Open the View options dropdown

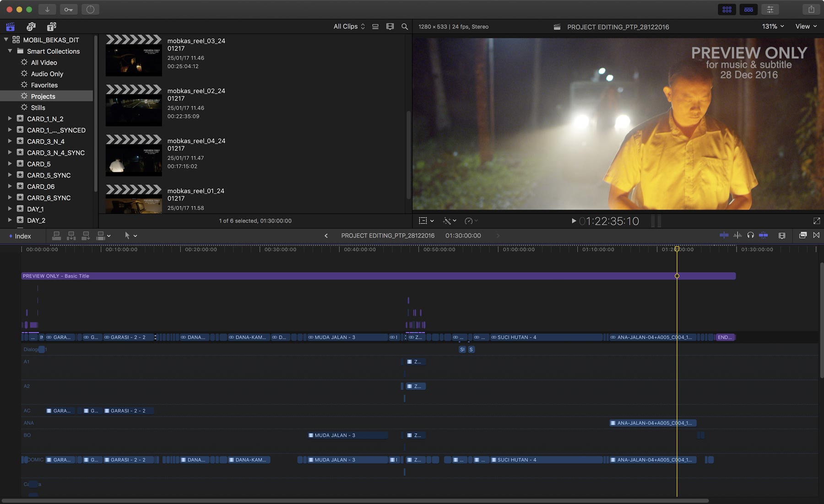806,27
